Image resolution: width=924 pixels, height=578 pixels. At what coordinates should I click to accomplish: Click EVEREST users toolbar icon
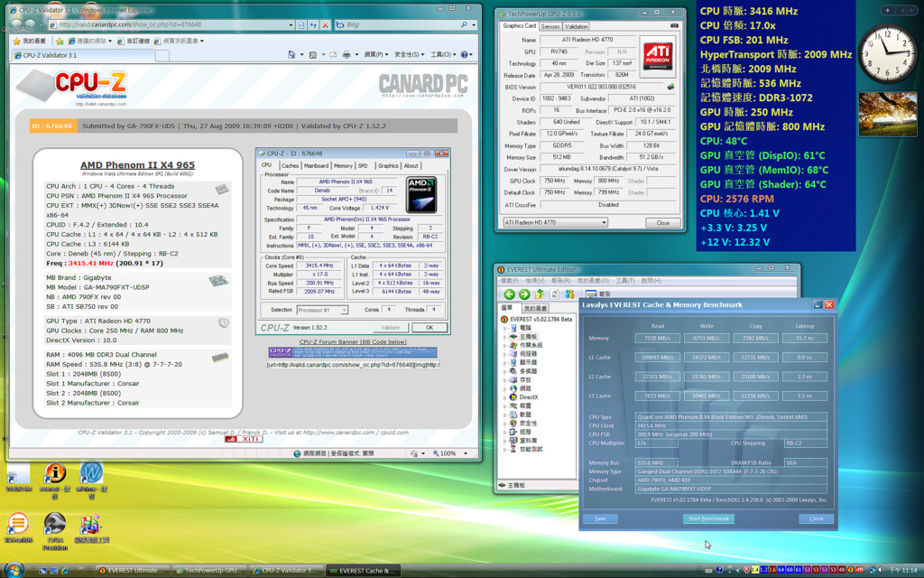pyautogui.click(x=569, y=294)
